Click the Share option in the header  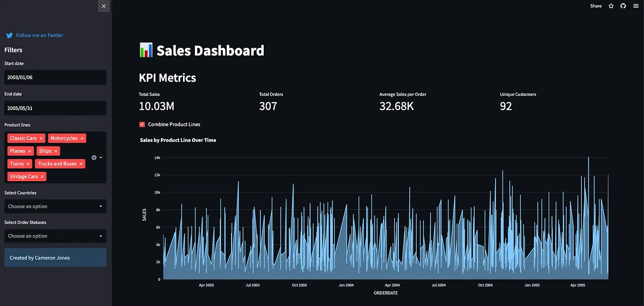(595, 6)
